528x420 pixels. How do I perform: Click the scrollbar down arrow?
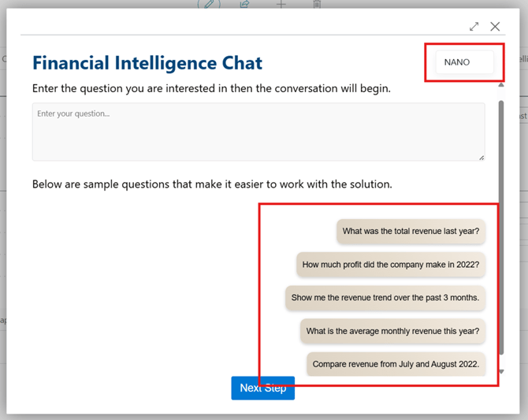[501, 370]
